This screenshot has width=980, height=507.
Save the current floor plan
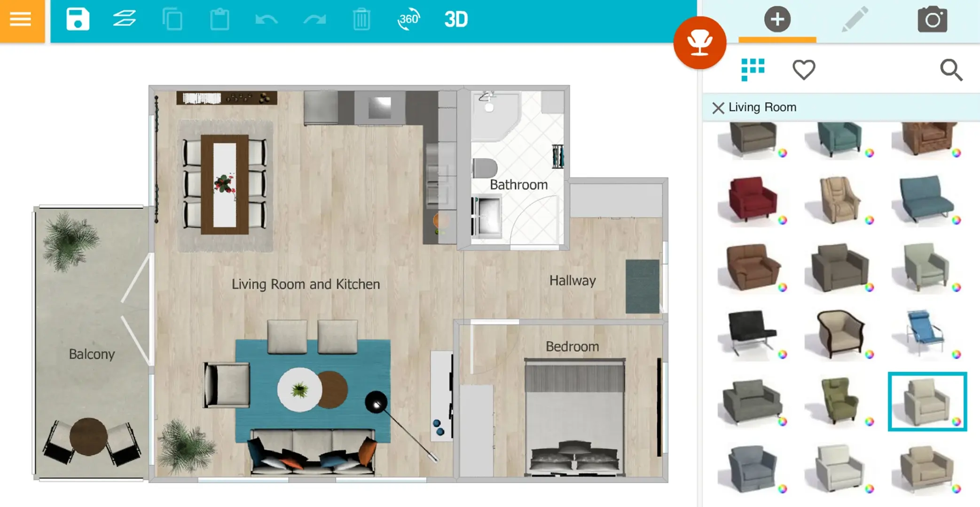78,19
